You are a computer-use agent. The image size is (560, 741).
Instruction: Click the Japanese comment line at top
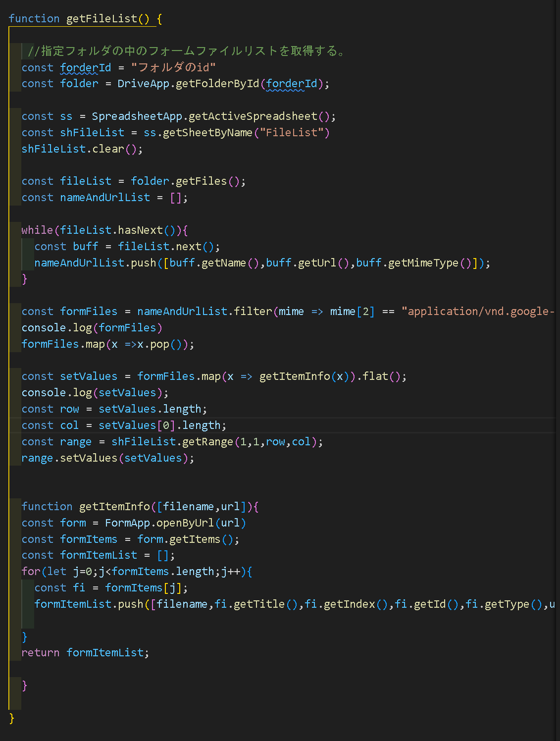(x=188, y=51)
